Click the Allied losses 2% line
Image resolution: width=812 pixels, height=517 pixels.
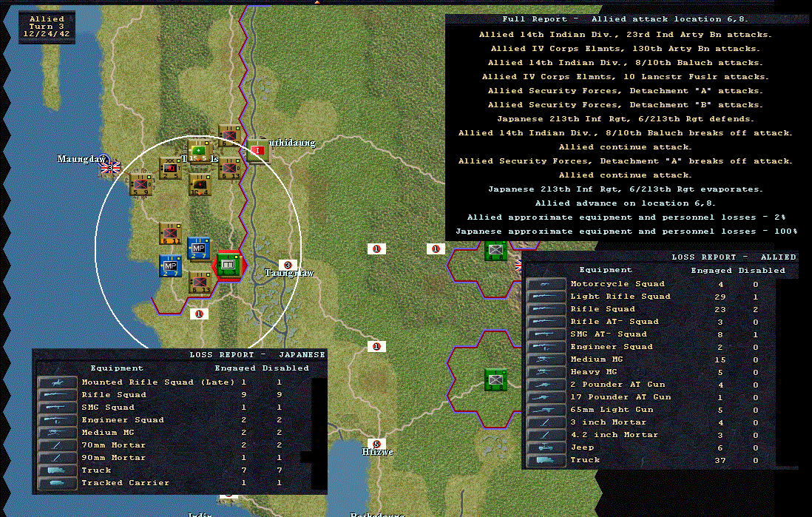[x=626, y=217]
